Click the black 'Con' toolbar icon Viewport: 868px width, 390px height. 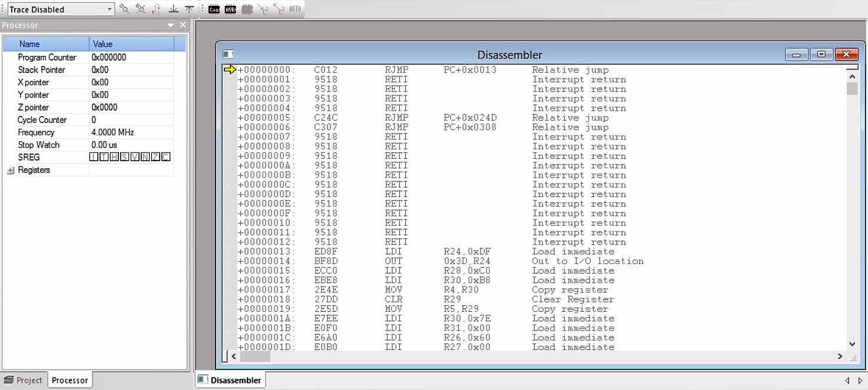click(x=214, y=9)
